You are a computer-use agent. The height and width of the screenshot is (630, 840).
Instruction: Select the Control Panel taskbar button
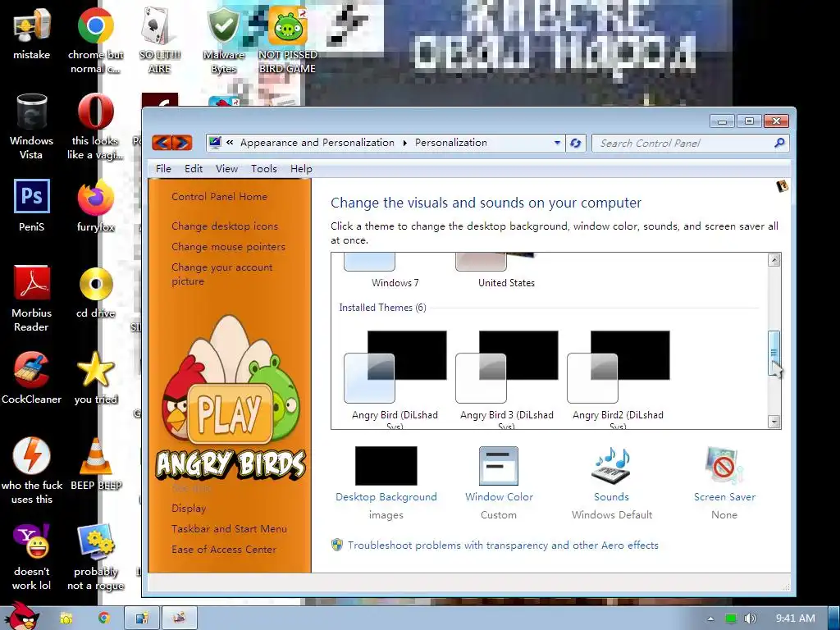pyautogui.click(x=142, y=619)
